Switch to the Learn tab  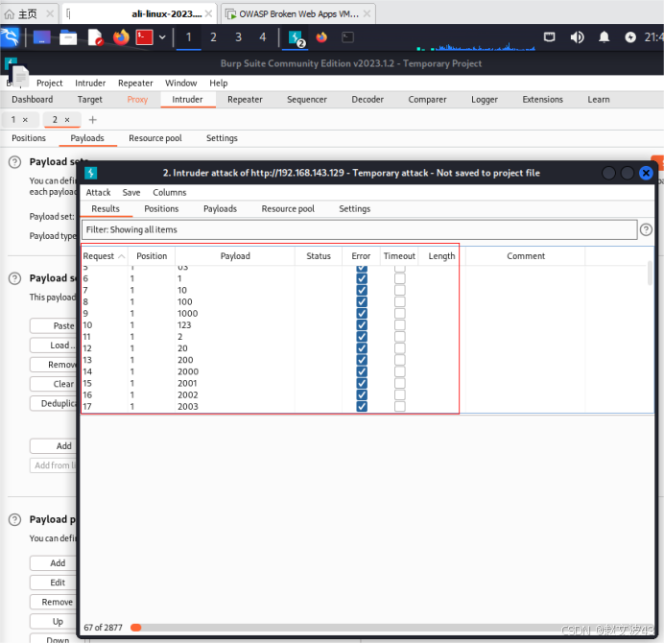click(599, 100)
